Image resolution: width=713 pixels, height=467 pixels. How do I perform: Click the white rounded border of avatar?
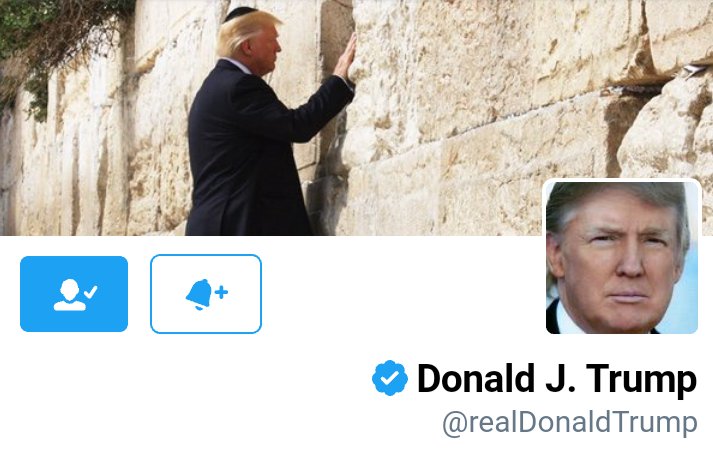point(622,180)
